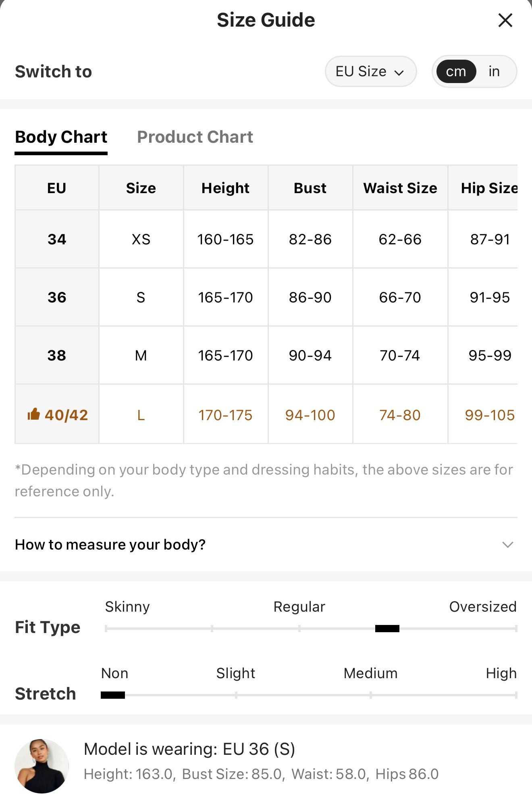Switch units to cm
The image size is (532, 806).
tap(456, 71)
